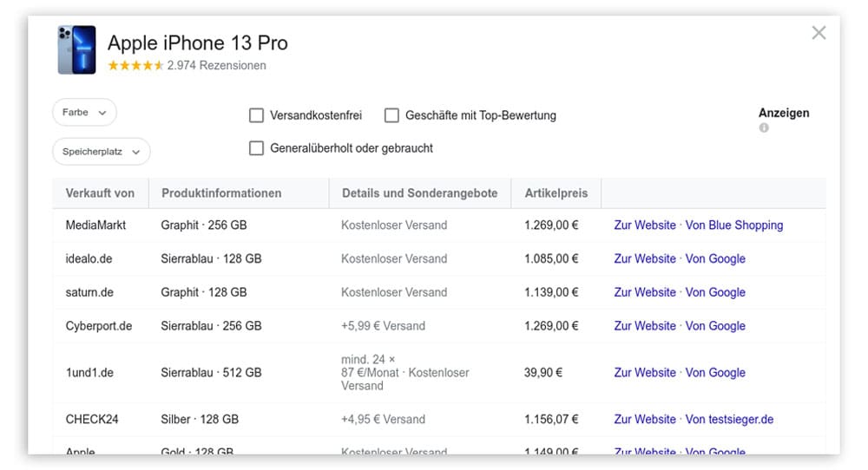The image size is (868, 470).
Task: Click the Artikelpreis column header
Action: [556, 193]
